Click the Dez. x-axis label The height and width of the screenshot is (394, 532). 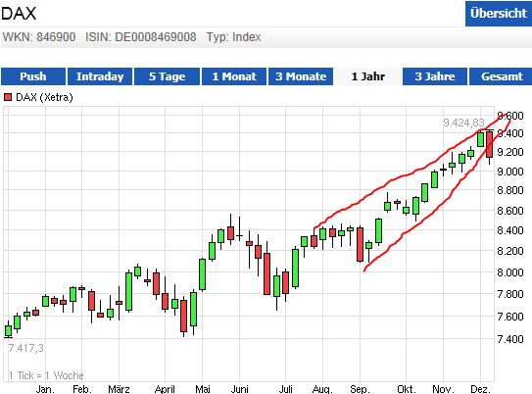(480, 389)
